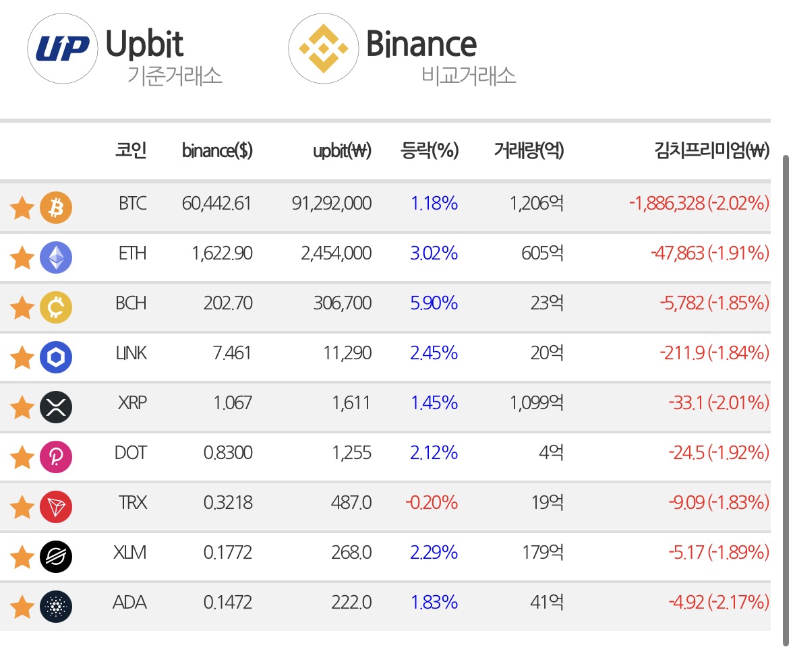
Task: Sort by the 등락(%) column header
Action: point(430,150)
